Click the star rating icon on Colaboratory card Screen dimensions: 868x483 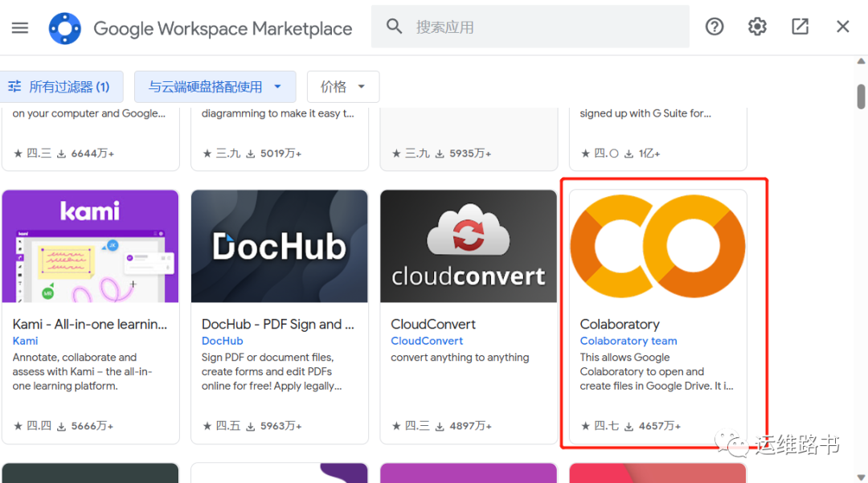pos(586,426)
